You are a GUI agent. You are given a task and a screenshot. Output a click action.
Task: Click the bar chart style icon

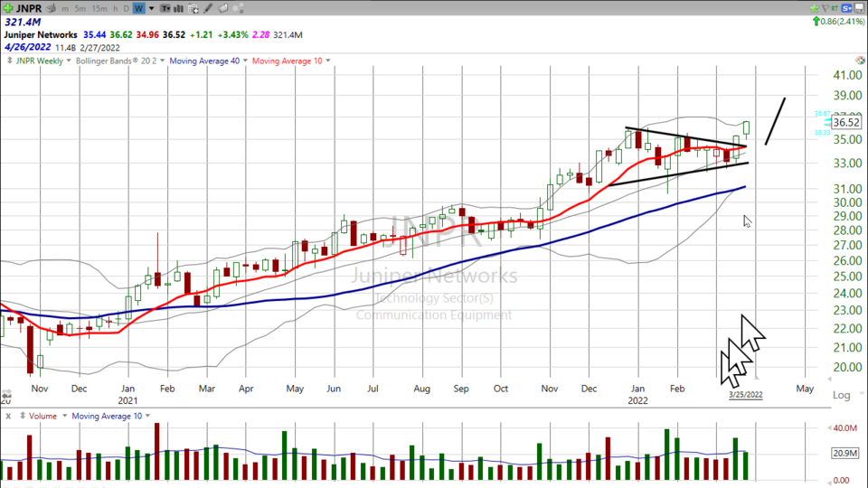click(179, 8)
